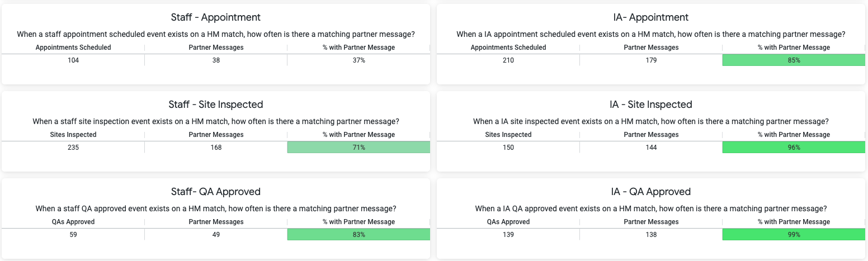
Task: Click the IA - QA Approved panel title
Action: pos(651,192)
